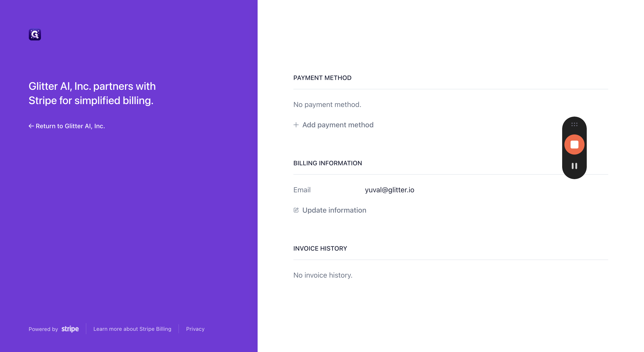Click the plus icon for adding payment
This screenshot has height=352, width=644.
click(x=296, y=125)
